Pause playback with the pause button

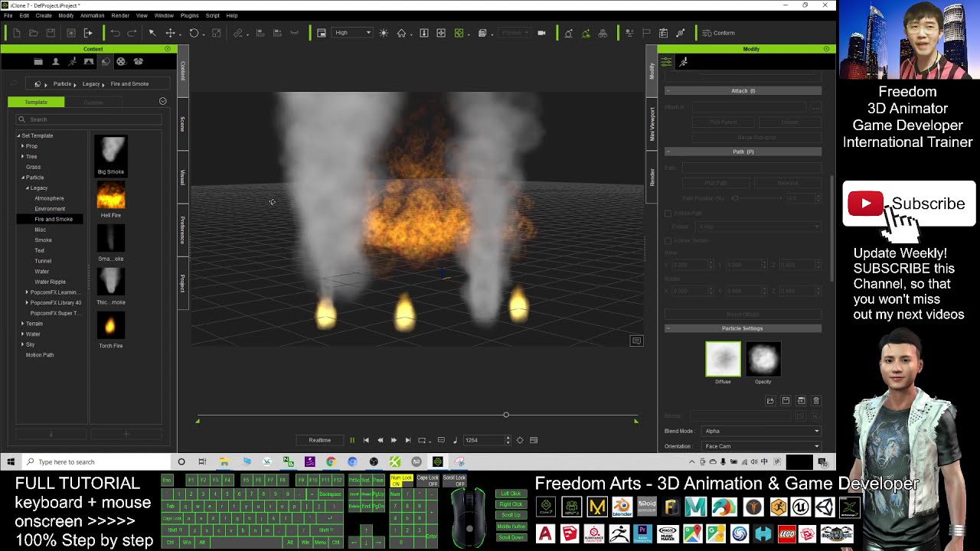coord(352,440)
